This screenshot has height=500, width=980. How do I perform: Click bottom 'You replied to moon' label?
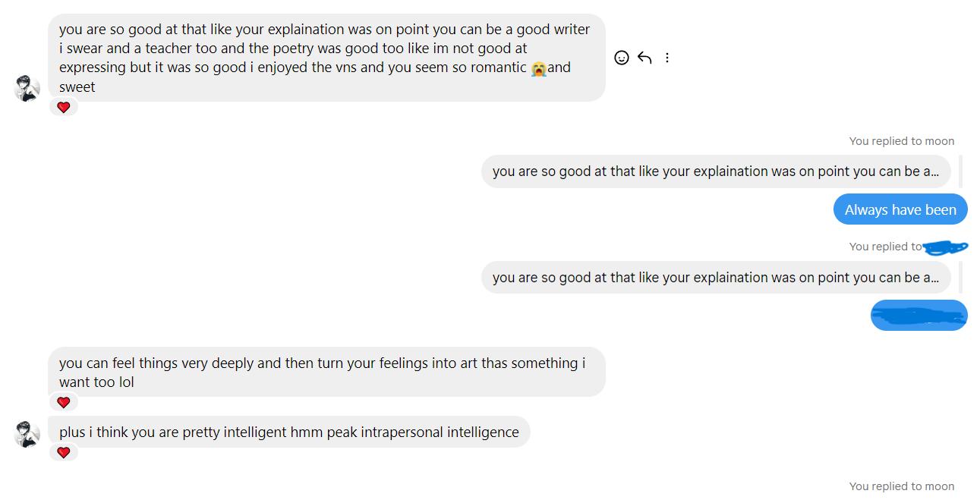[x=901, y=486]
